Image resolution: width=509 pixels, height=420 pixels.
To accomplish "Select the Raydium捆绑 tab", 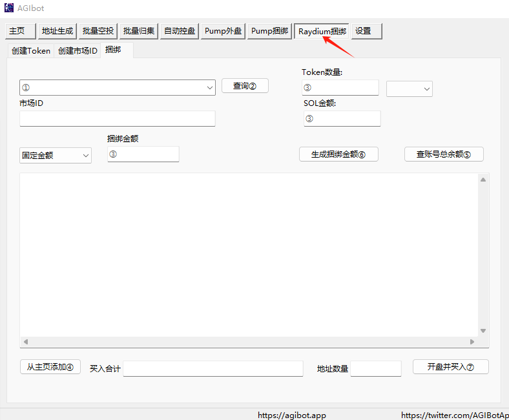I will pos(322,31).
